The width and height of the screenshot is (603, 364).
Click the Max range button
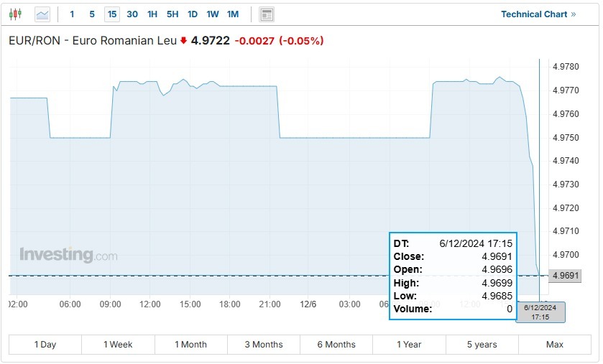555,345
